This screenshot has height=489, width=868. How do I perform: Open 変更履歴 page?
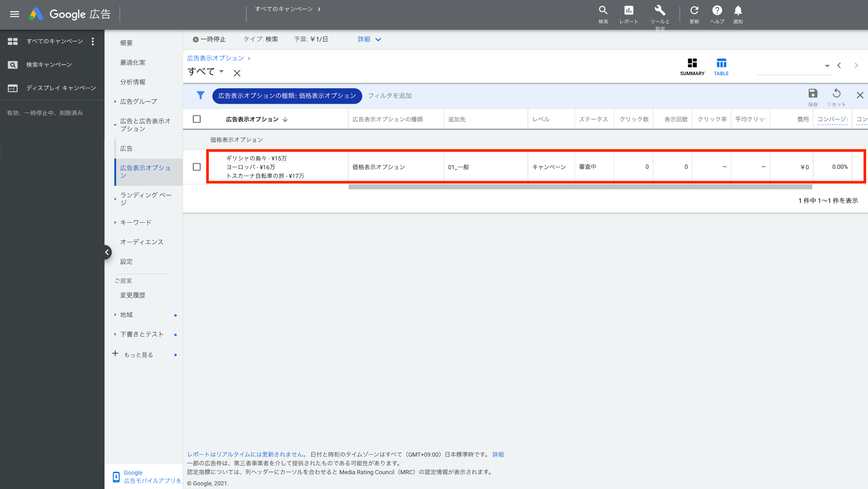coord(133,295)
